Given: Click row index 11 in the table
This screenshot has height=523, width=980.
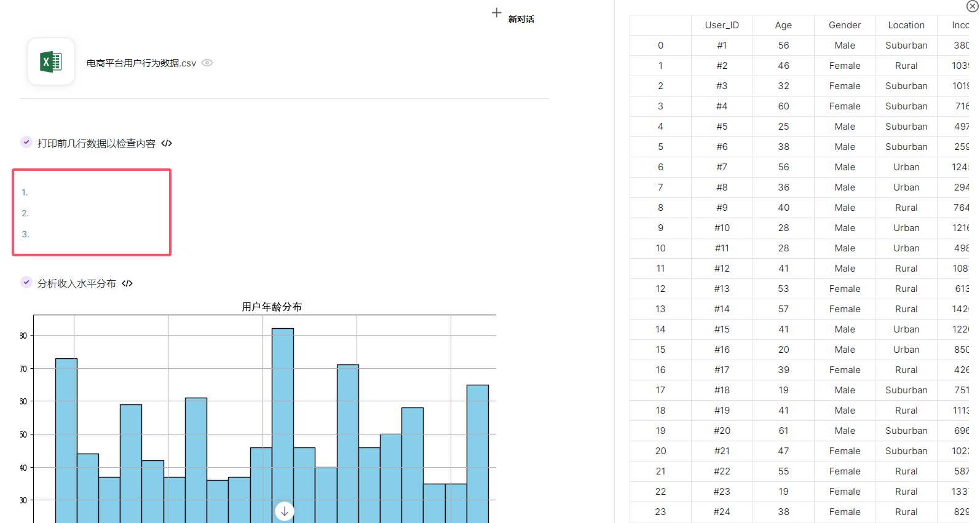Looking at the screenshot, I should [x=660, y=269].
